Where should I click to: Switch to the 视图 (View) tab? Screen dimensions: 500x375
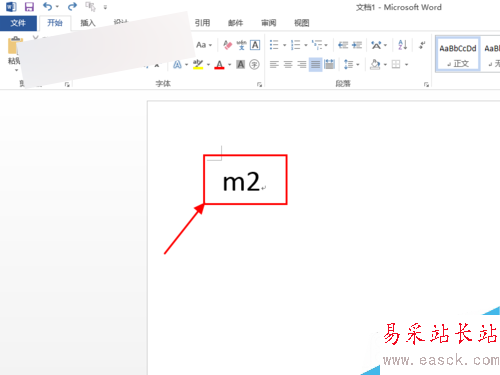[301, 23]
